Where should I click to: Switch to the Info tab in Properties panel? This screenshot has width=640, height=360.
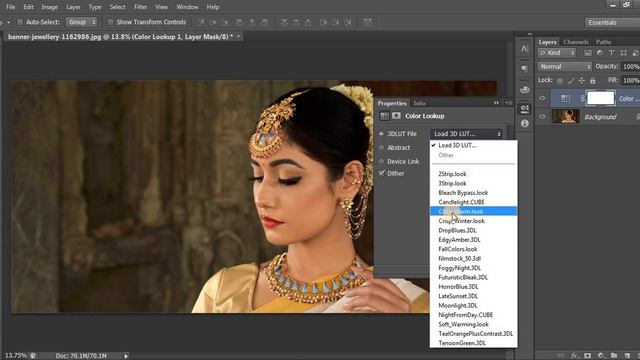(419, 103)
